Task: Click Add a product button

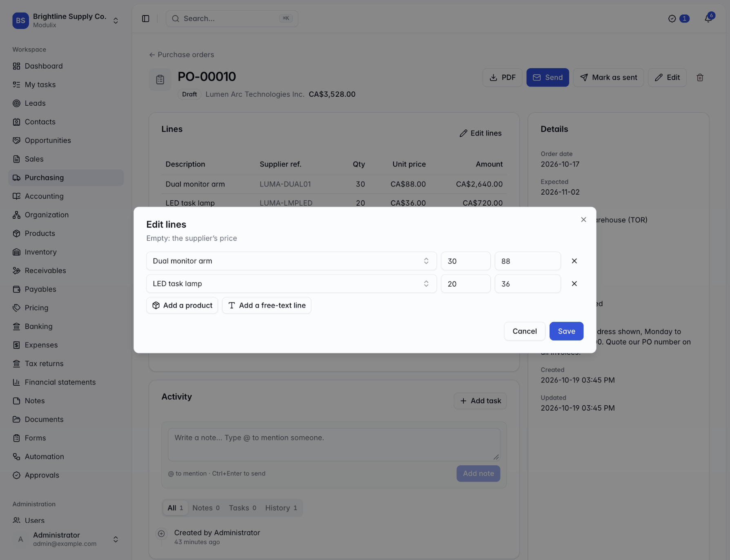Action: 182,305
